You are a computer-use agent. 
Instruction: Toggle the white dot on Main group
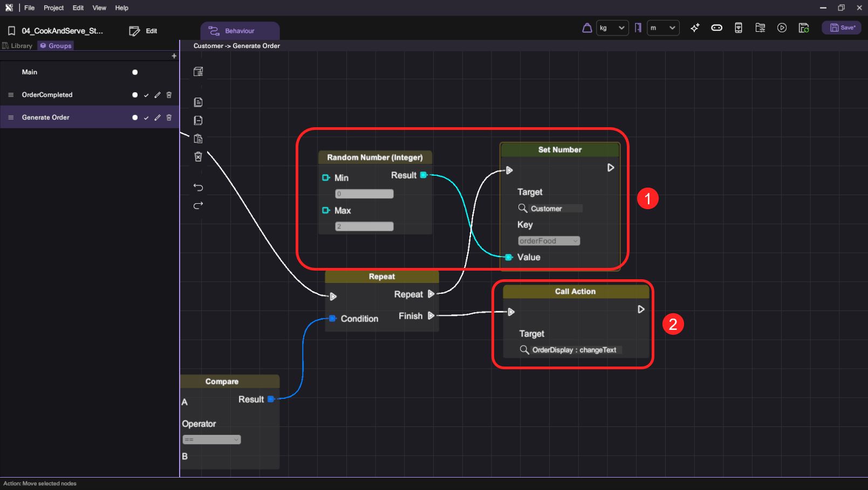tap(135, 72)
